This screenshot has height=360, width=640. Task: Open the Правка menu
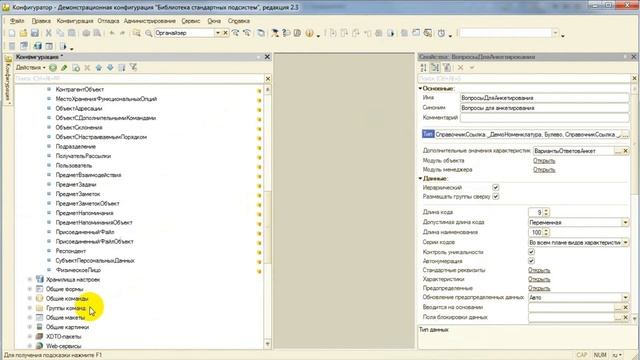[x=41, y=21]
